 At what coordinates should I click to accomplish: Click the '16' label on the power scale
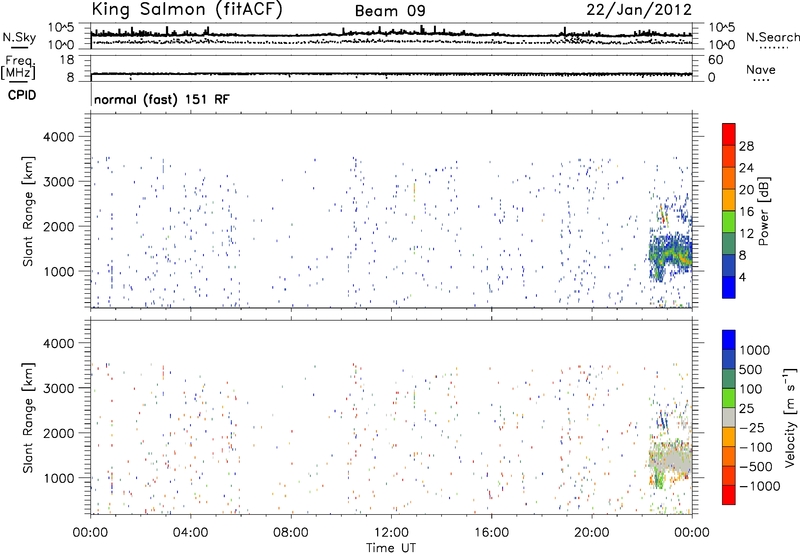pos(746,212)
